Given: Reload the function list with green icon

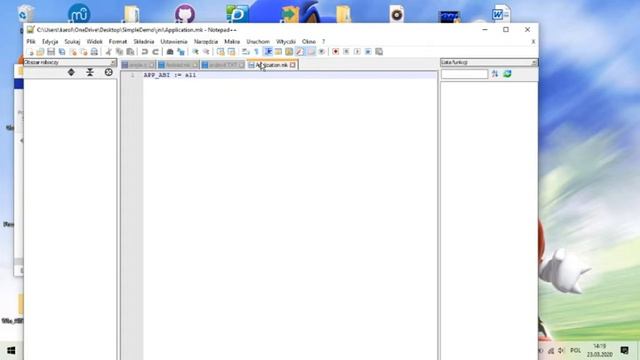Looking at the screenshot, I should [x=507, y=74].
